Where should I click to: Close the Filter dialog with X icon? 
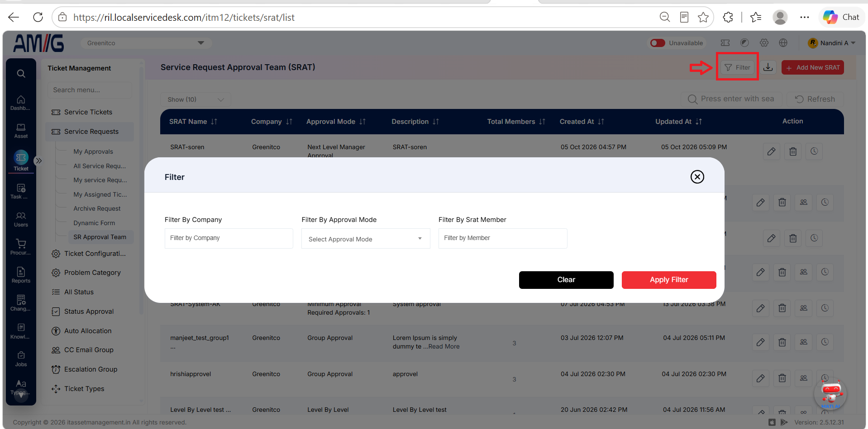(x=697, y=177)
